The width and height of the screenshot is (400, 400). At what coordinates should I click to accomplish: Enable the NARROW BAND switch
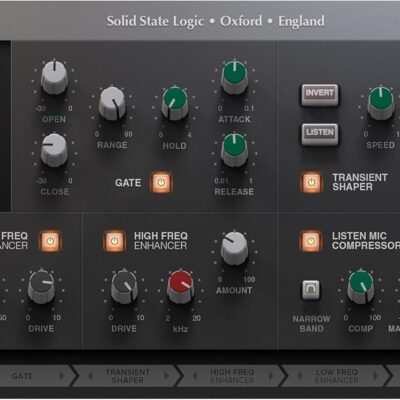[x=311, y=289]
